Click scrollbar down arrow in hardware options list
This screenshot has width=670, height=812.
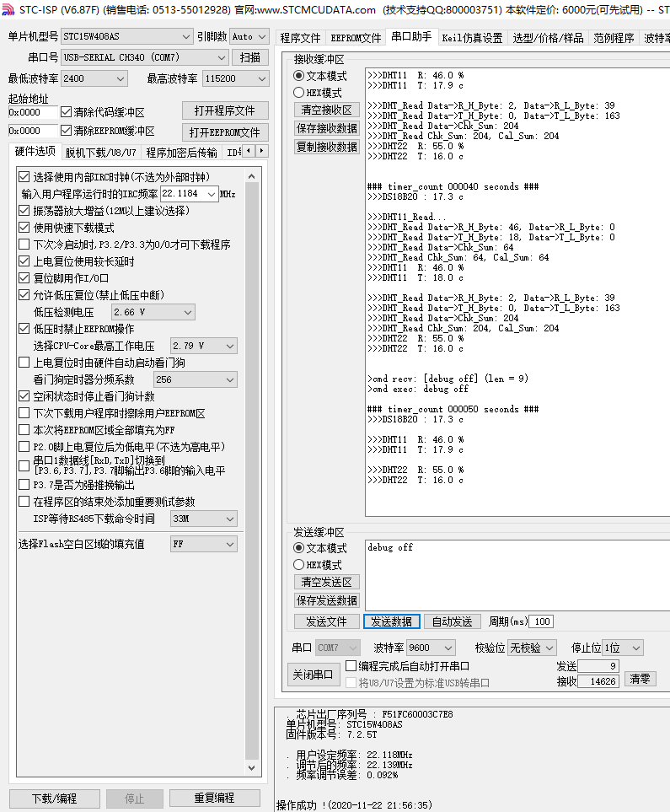[252, 768]
